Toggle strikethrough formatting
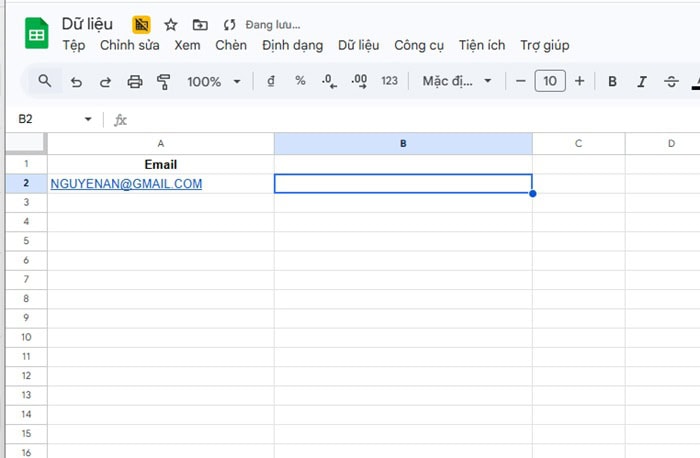 671,82
